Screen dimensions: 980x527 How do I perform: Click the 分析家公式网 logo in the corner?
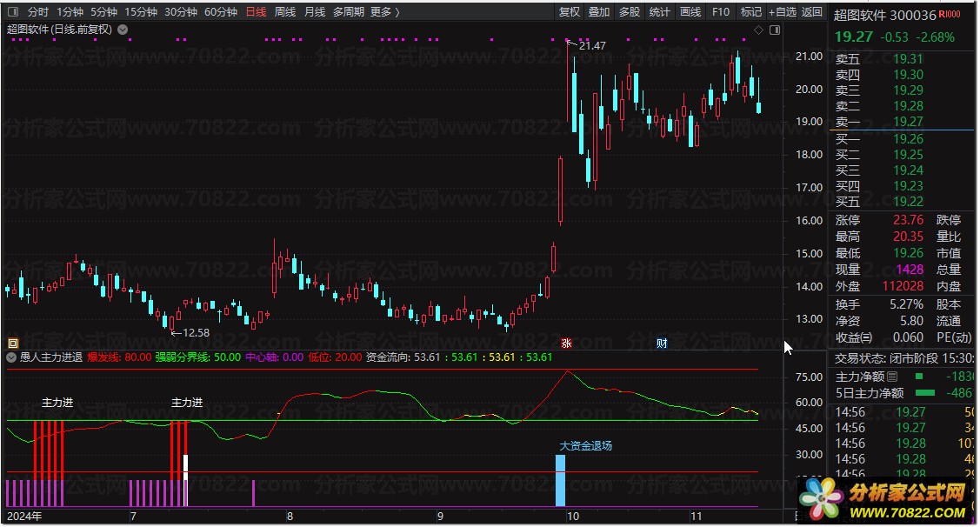tap(885, 501)
